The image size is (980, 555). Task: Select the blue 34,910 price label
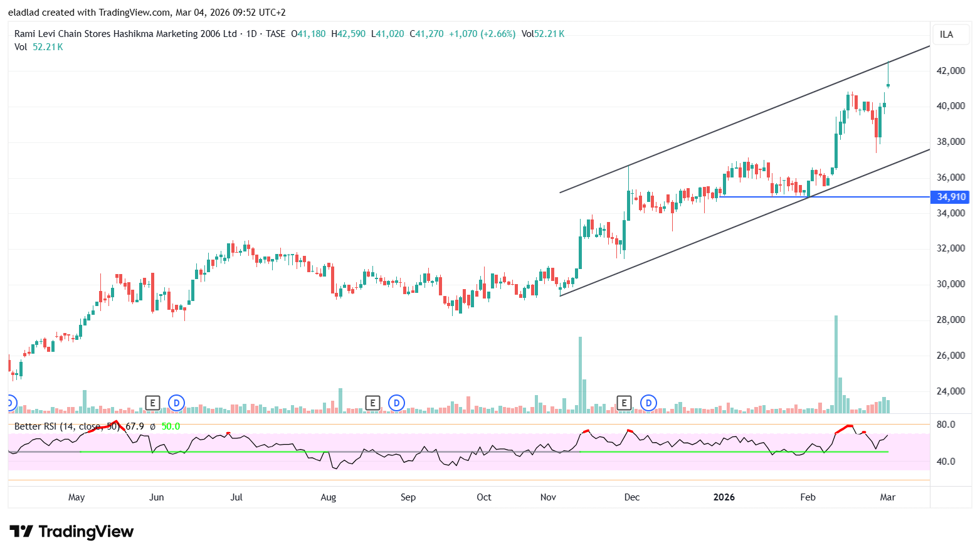click(x=951, y=197)
